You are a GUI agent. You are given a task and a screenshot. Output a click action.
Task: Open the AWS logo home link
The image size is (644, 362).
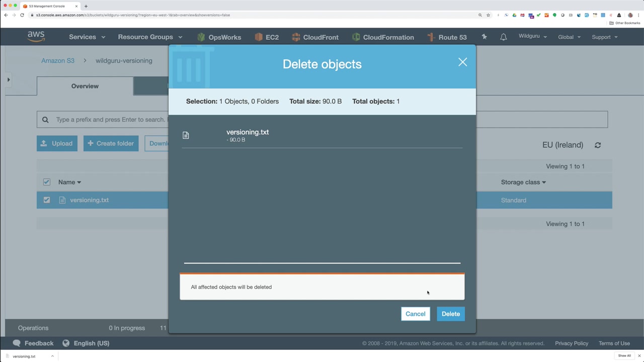36,37
